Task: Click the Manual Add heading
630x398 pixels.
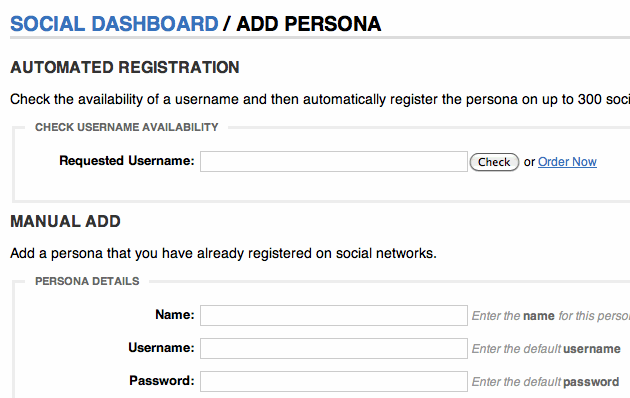Action: click(65, 221)
